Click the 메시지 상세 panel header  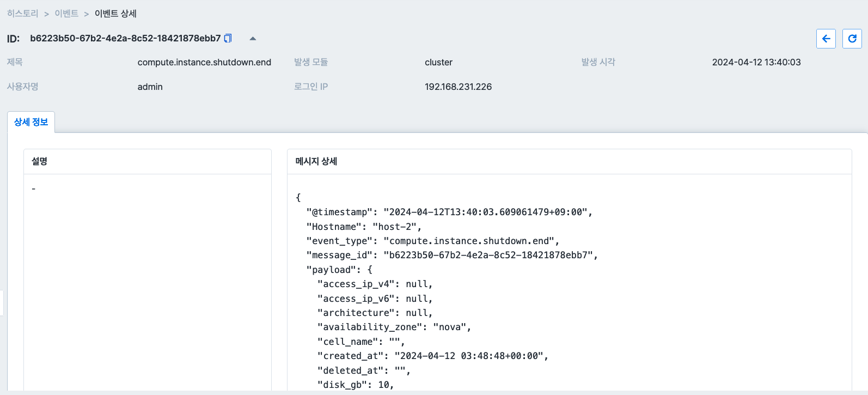pyautogui.click(x=316, y=161)
